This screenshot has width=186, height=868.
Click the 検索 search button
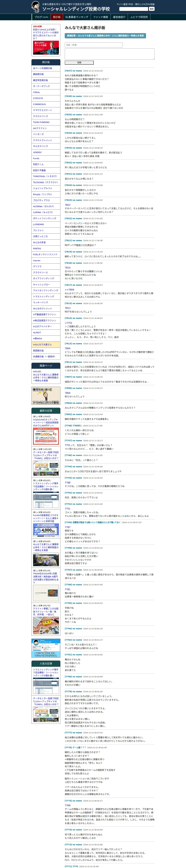click(152, 9)
